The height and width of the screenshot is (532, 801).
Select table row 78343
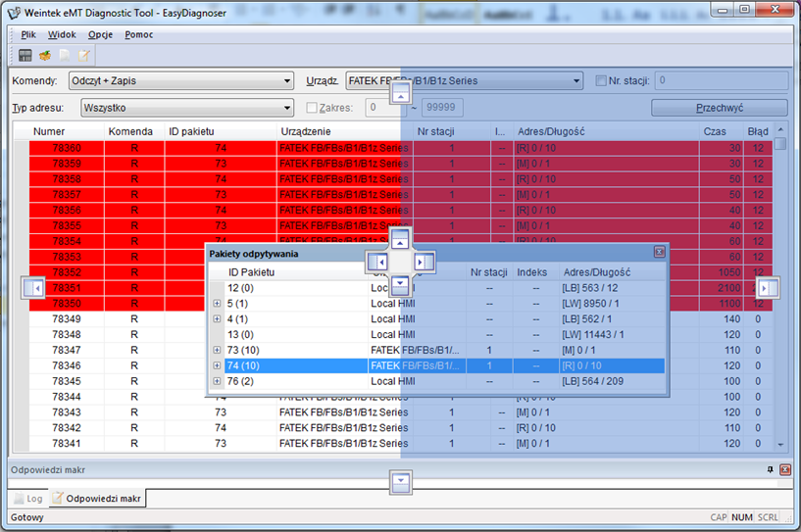coord(400,412)
